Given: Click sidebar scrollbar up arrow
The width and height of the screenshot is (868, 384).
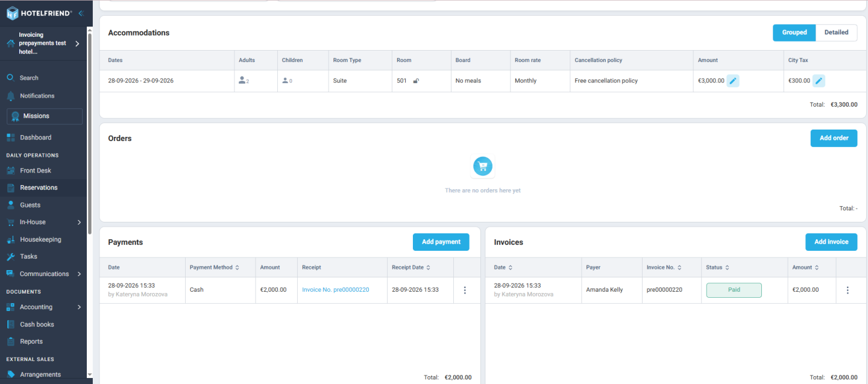Looking at the screenshot, I should 90,30.
